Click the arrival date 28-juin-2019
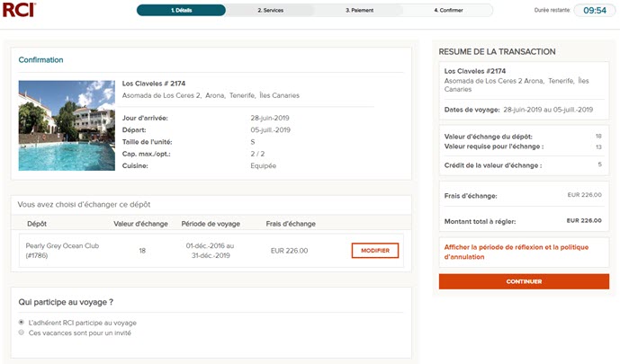620x364 pixels. 270,118
